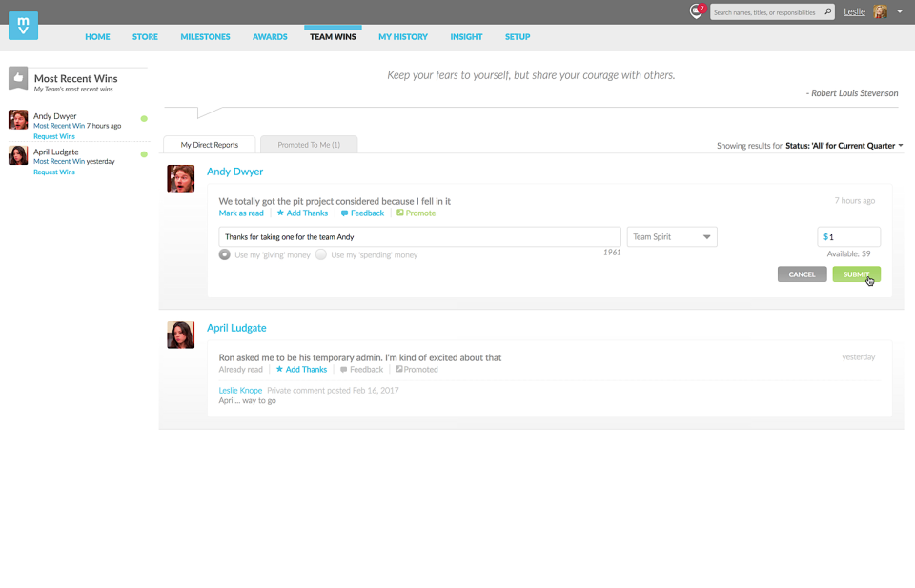915x588 pixels.
Task: Click the green SUBMIT button
Action: [856, 274]
